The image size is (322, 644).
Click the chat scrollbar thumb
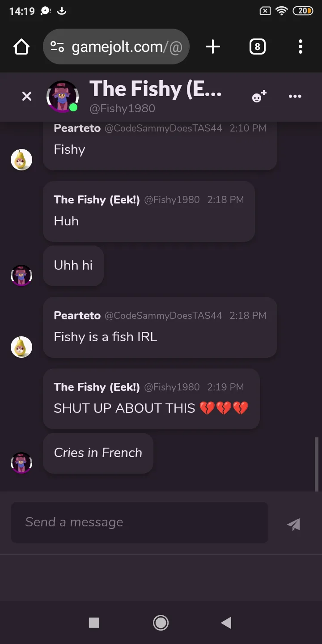317,463
